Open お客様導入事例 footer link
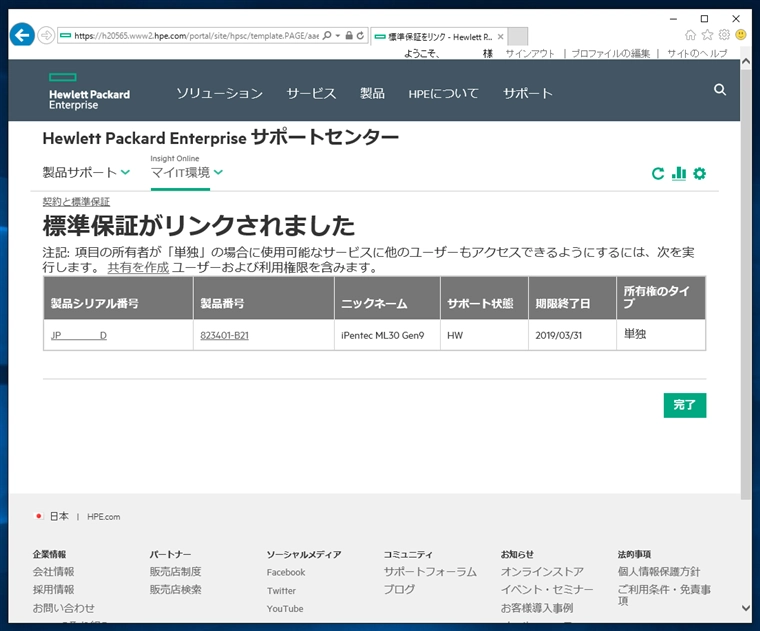Screen dimensions: 760x631 tap(537, 608)
